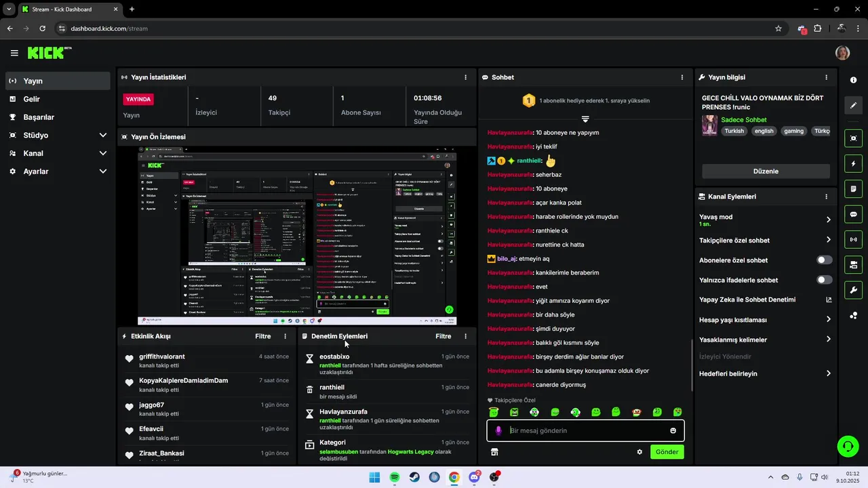Click the lightning bolt quick actions icon
The height and width of the screenshot is (488, 868).
coord(853,163)
